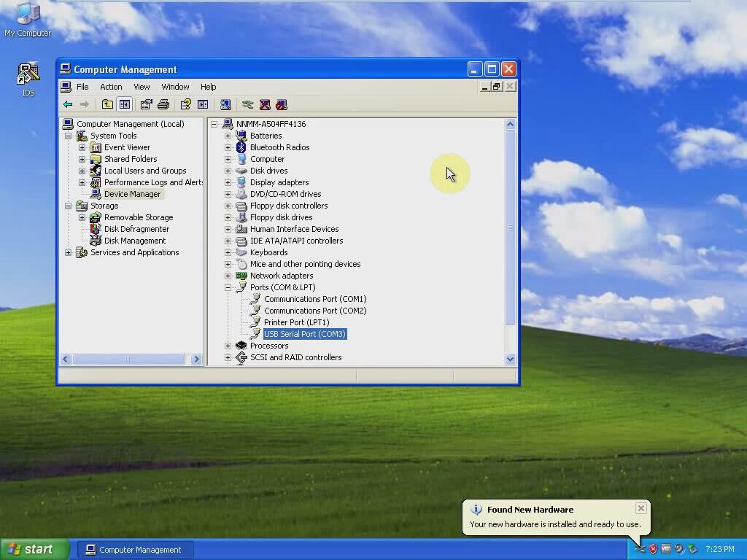The image size is (747, 560).
Task: Click the Help toolbar icon with question mark
Action: 185,104
